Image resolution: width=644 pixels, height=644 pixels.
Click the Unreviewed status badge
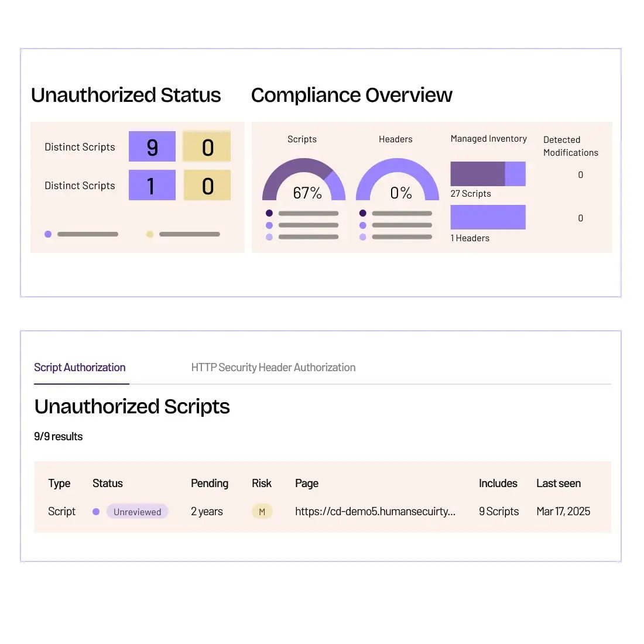(137, 512)
